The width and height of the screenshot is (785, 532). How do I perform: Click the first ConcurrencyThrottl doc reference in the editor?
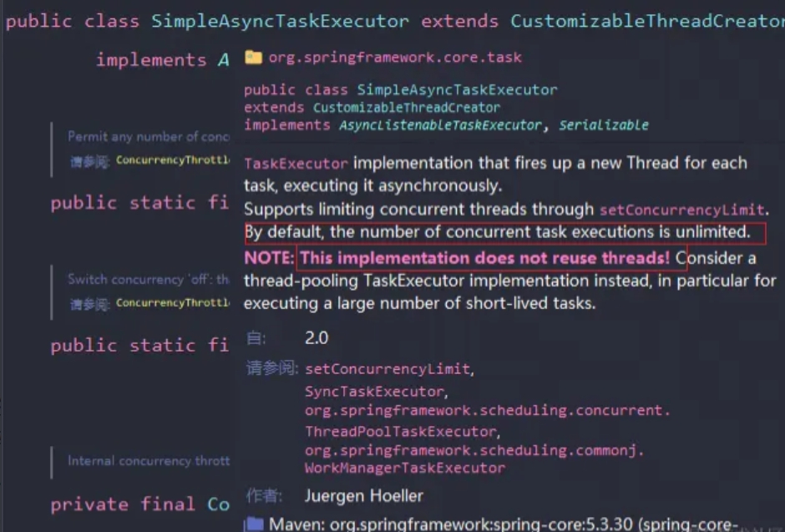pos(173,160)
